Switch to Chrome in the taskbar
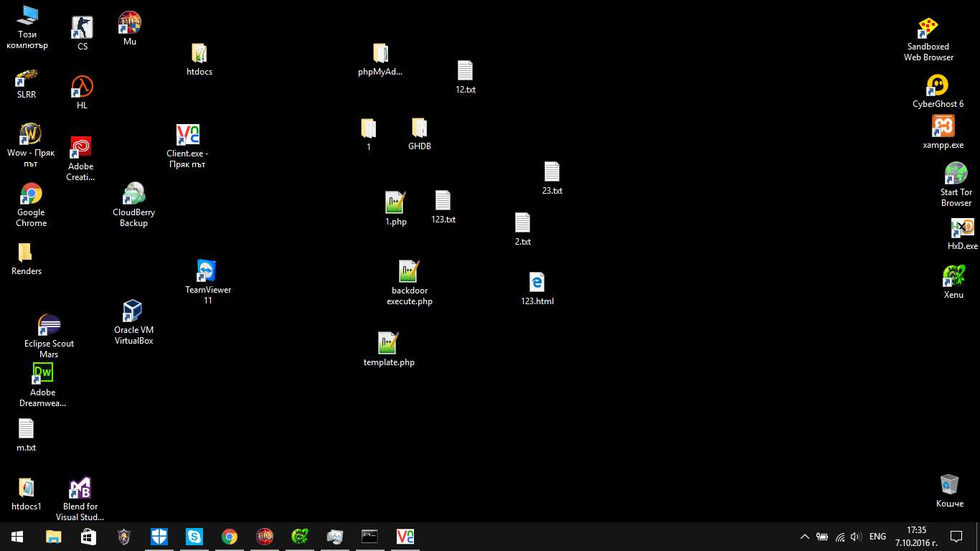This screenshot has height=551, width=980. point(229,537)
